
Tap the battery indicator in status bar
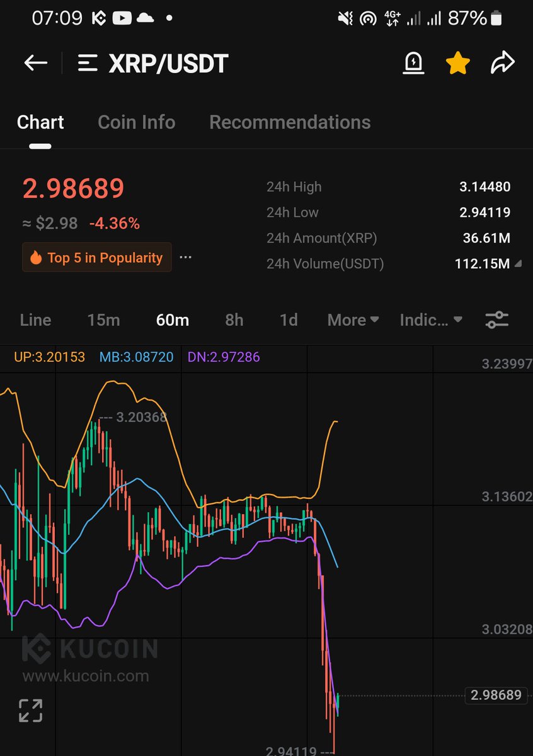pos(496,18)
